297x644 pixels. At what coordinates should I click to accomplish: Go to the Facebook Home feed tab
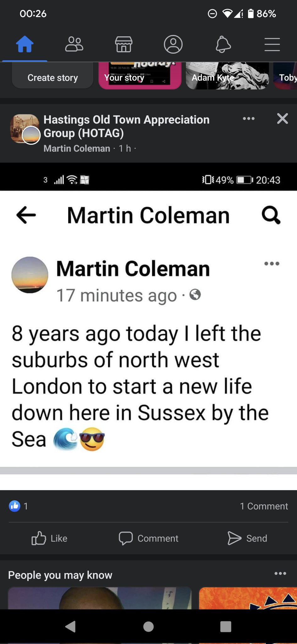click(25, 44)
